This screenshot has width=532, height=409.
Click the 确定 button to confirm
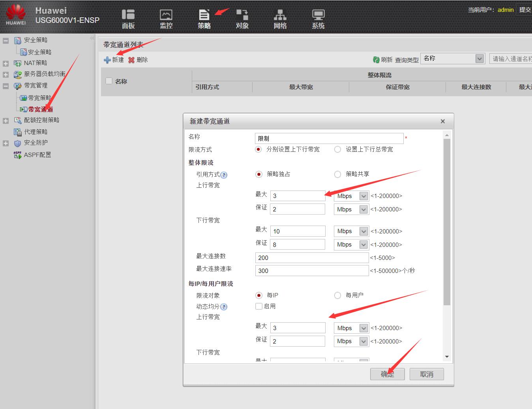click(387, 374)
